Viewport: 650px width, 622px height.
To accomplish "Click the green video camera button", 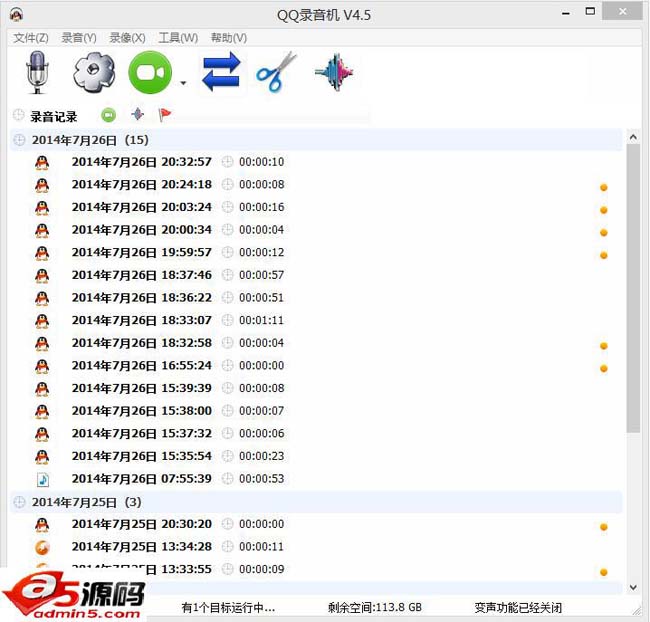I will click(x=150, y=72).
